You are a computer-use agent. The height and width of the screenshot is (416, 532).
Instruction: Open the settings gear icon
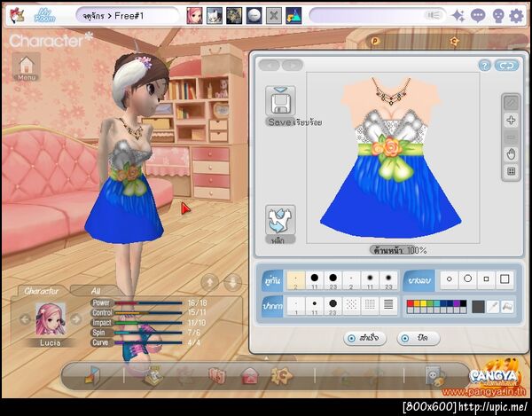516,16
